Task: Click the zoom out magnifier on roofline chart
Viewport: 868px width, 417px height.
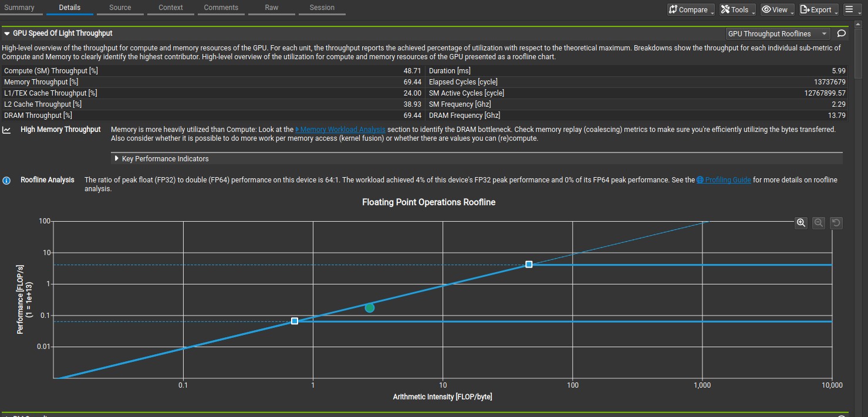Action: coord(818,223)
